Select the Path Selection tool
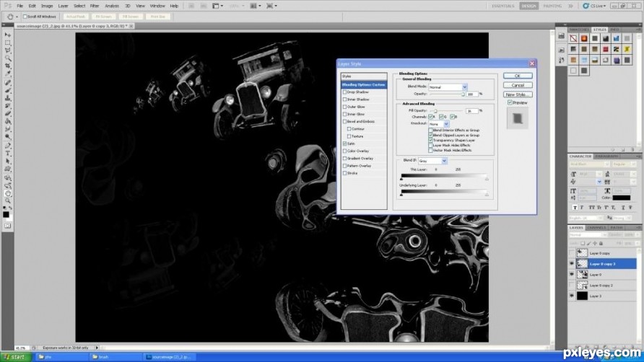Image resolution: width=644 pixels, height=362 pixels. pyautogui.click(x=8, y=162)
